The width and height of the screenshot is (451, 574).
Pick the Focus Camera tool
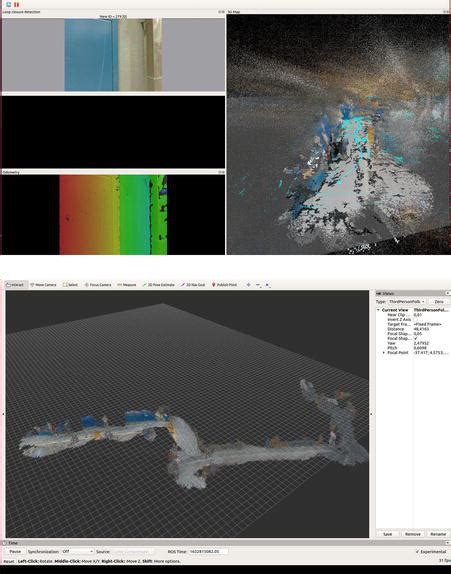point(98,285)
